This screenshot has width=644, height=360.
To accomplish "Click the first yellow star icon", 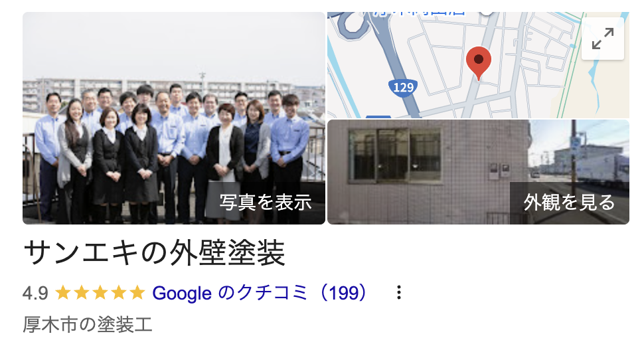I will click(63, 293).
